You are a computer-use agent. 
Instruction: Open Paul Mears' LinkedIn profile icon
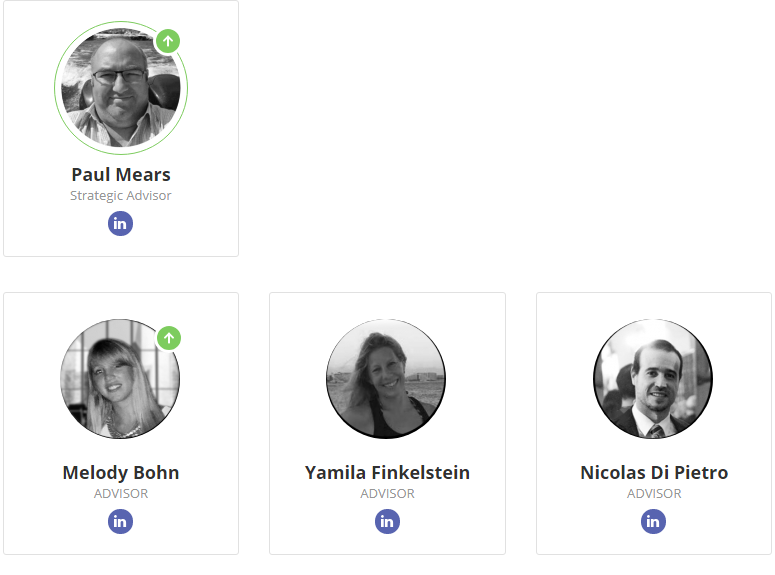point(120,223)
